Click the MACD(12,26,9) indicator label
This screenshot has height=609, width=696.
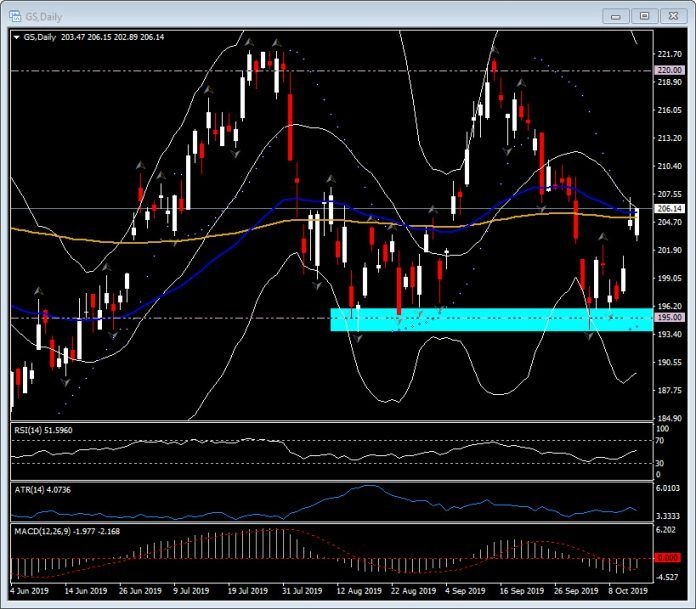tap(67, 531)
